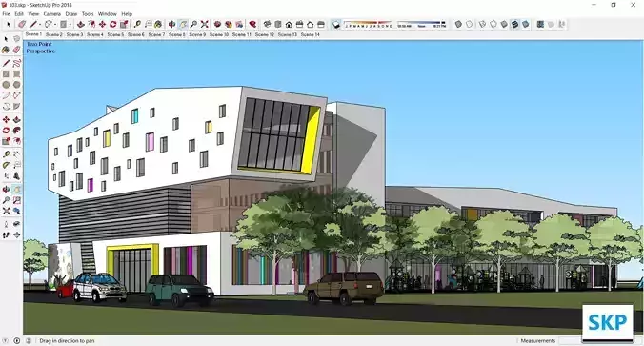This screenshot has width=644, height=346.
Task: Select the Move tool in top toolbar
Action: click(x=102, y=24)
